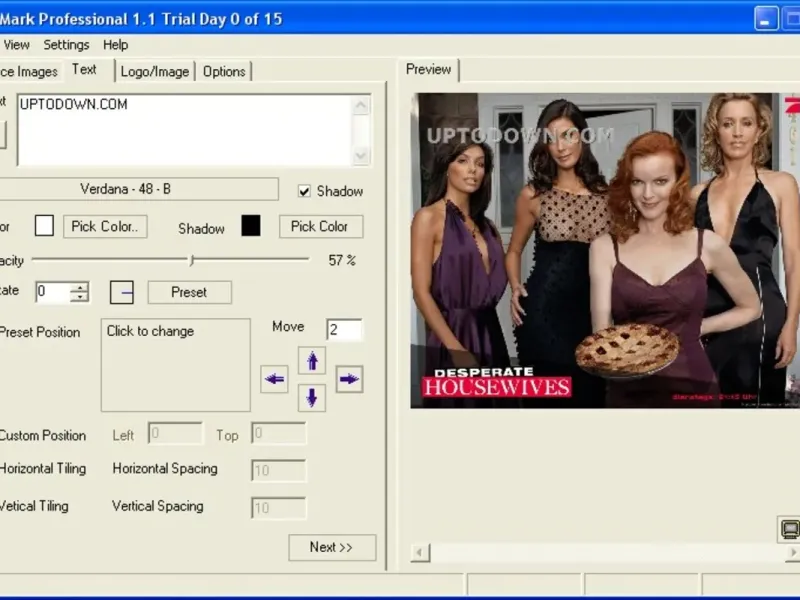Click the move up arrow

[x=312, y=360]
